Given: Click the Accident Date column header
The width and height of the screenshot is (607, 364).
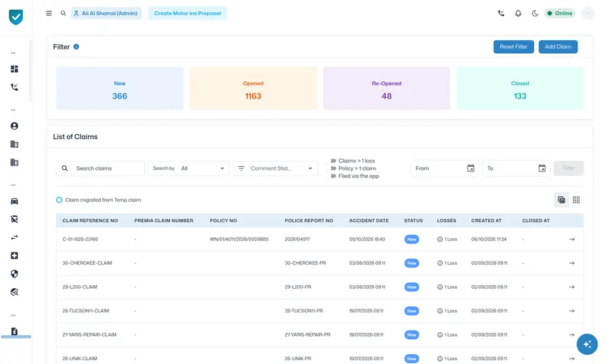Looking at the screenshot, I should 369,221.
